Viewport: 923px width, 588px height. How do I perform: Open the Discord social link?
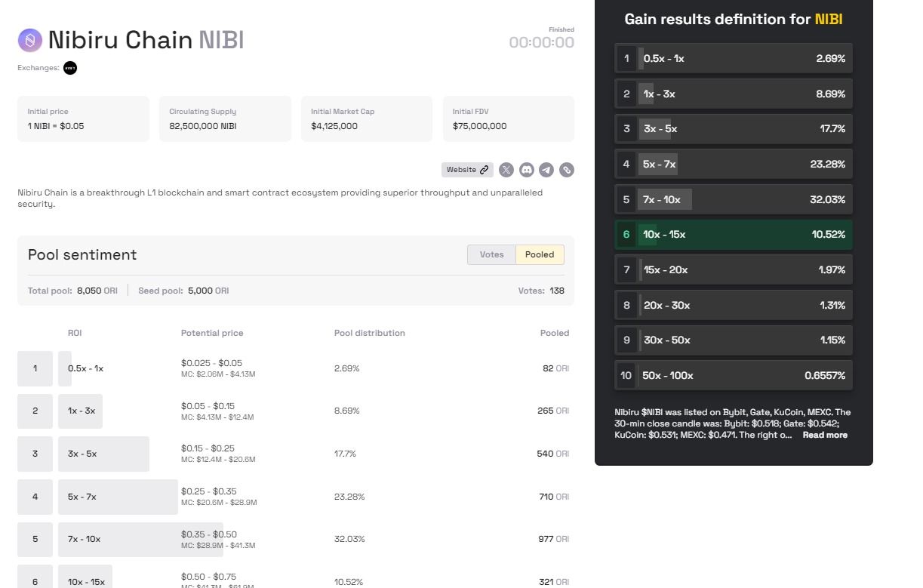click(527, 170)
